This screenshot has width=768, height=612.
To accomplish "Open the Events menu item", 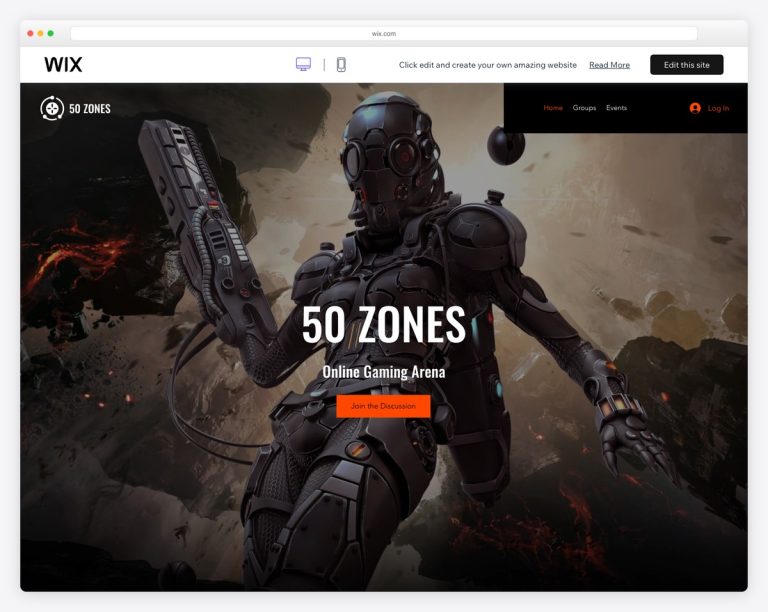I will click(x=616, y=108).
